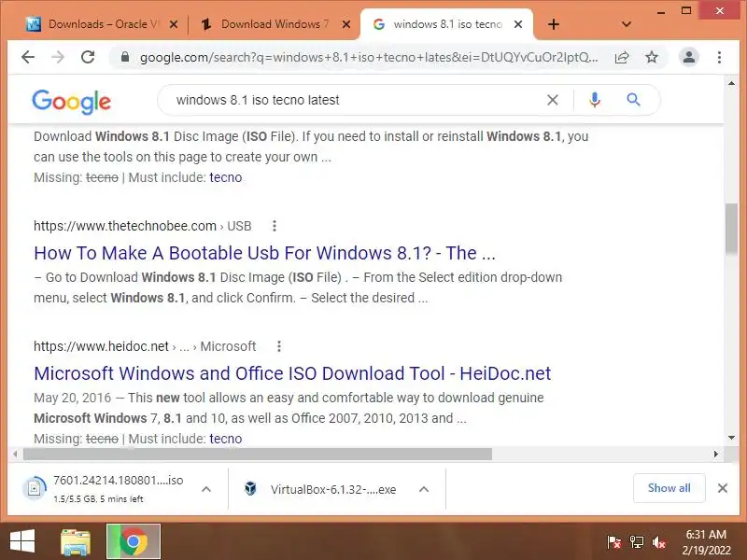Click scroll right arrow on horizontal scrollbar
This screenshot has height=560, width=747.
click(715, 455)
